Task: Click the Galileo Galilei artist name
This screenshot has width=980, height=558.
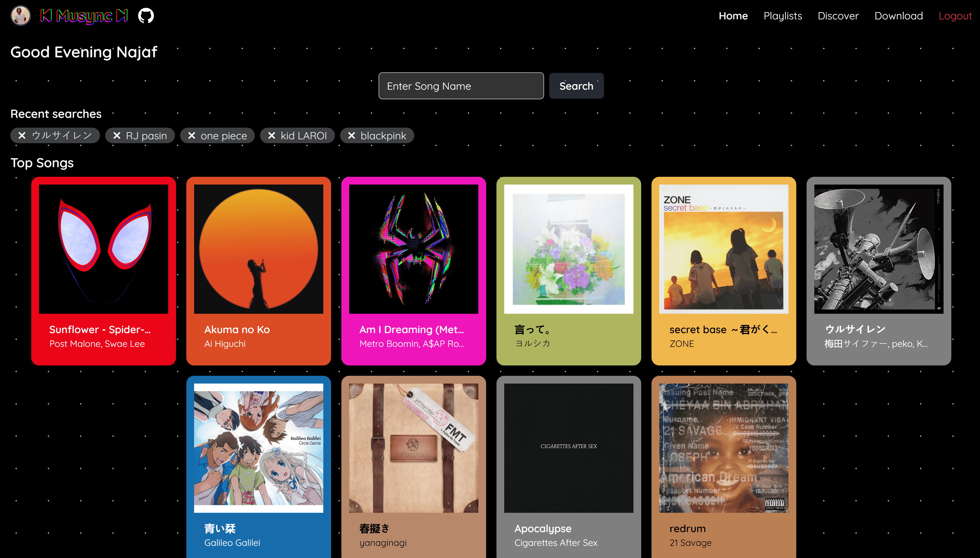Action: tap(232, 543)
